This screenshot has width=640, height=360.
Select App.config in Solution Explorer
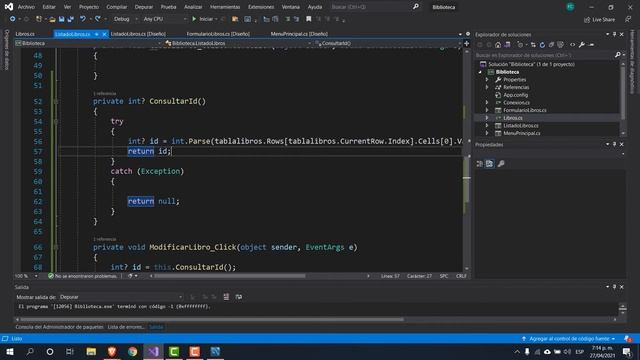point(515,95)
